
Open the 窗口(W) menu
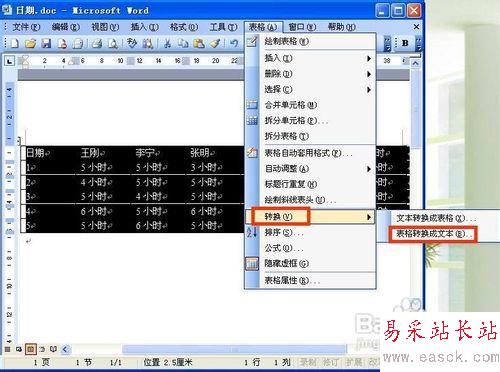302,27
